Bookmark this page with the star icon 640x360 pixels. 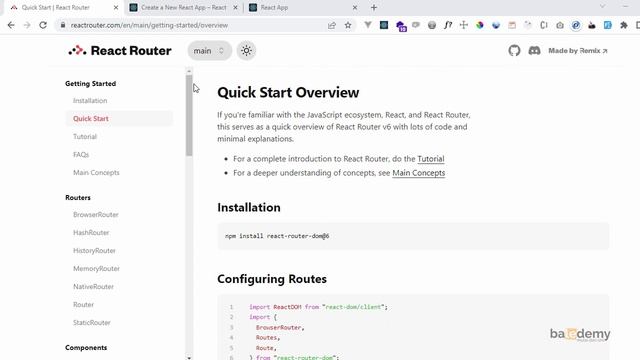coord(348,25)
